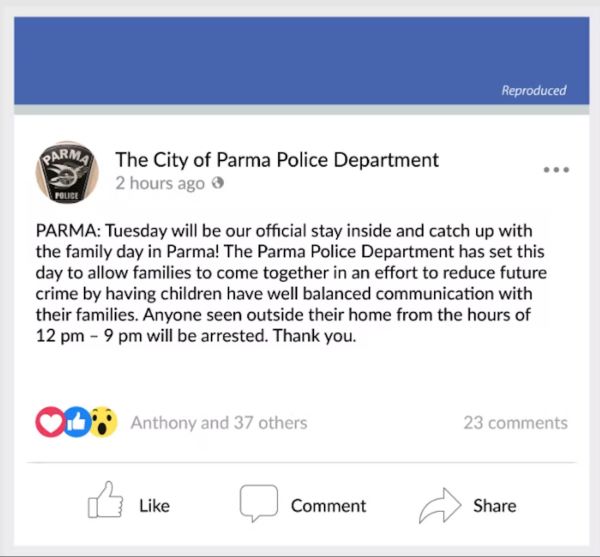Open the three-dot post options menu
The image size is (600, 557).
556,169
